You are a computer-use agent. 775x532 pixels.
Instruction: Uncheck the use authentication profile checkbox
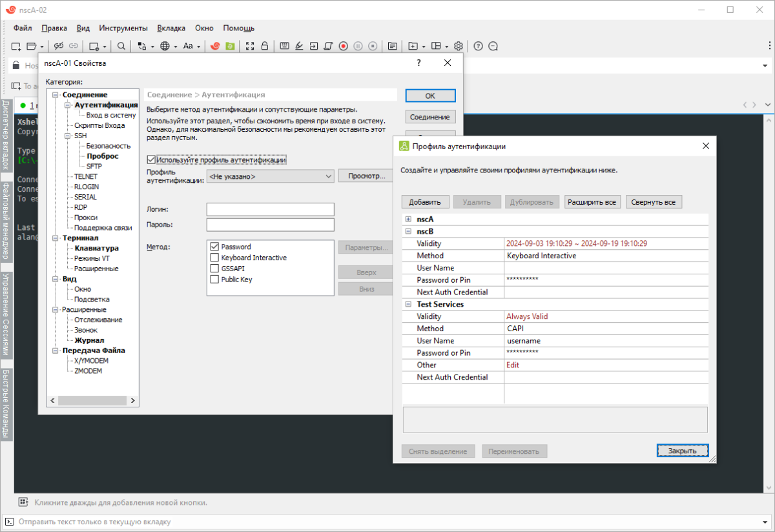[x=151, y=159]
